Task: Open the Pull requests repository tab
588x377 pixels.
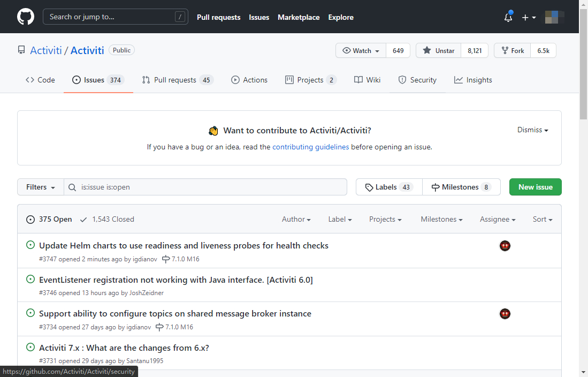Action: click(x=178, y=80)
